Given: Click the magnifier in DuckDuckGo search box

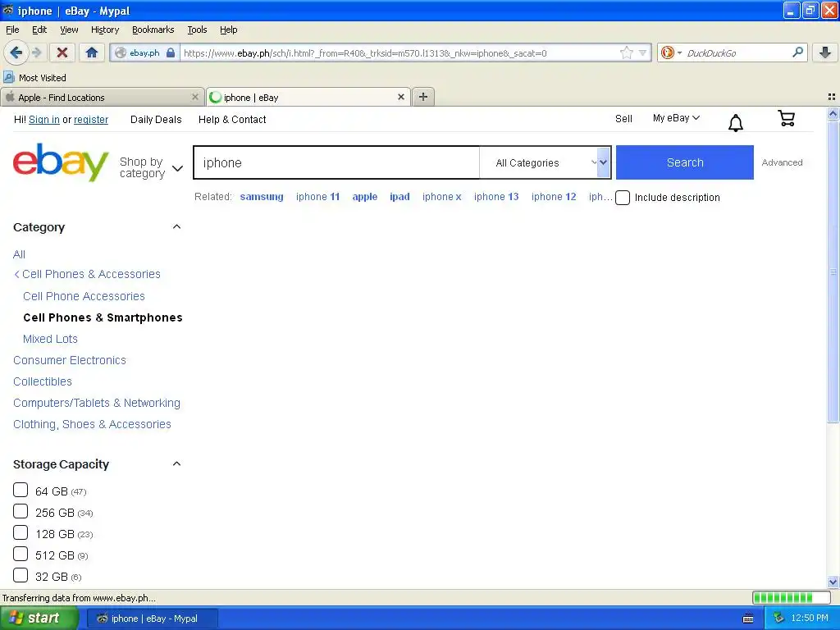Looking at the screenshot, I should (x=797, y=52).
